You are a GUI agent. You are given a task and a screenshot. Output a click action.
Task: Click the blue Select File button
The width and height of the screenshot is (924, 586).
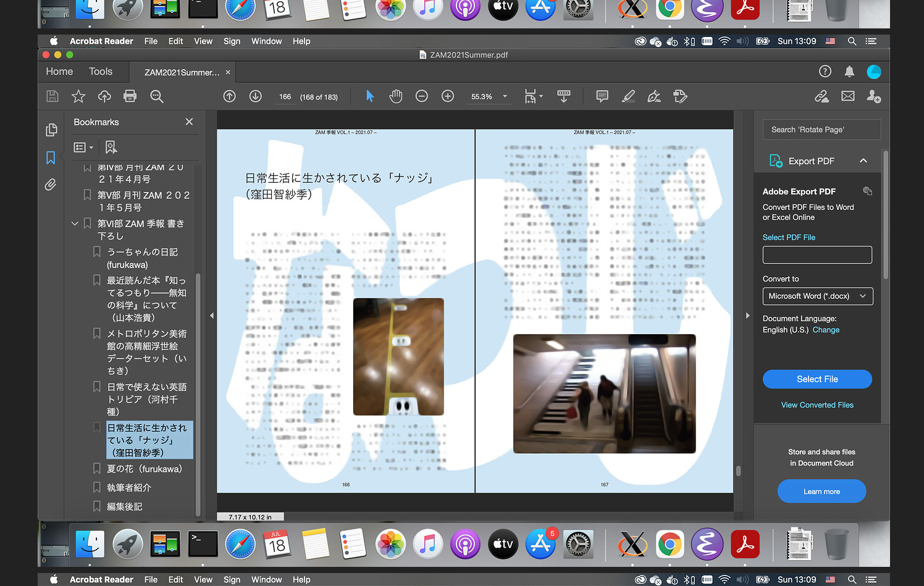pyautogui.click(x=817, y=379)
